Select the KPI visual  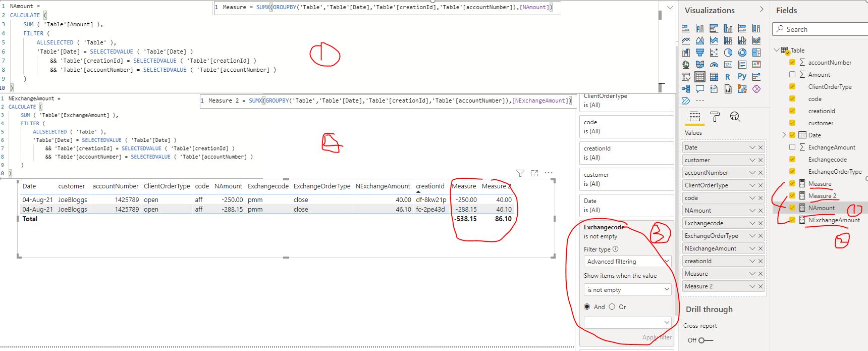point(756,65)
